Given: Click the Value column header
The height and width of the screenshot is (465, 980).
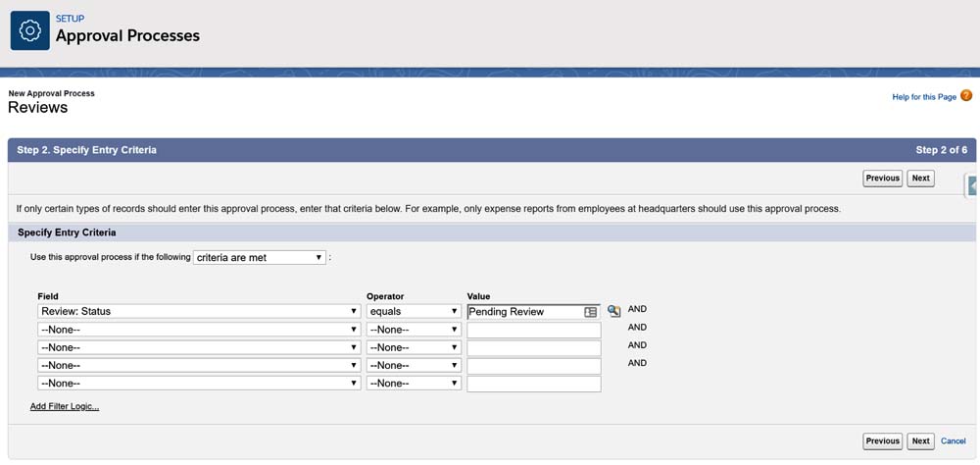Looking at the screenshot, I should (479, 296).
